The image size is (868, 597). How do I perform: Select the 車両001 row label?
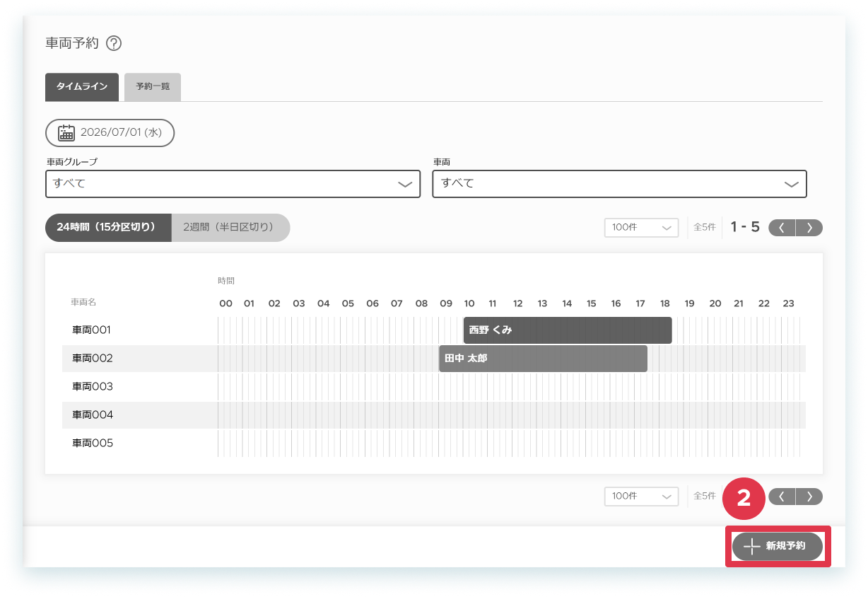[x=92, y=330]
